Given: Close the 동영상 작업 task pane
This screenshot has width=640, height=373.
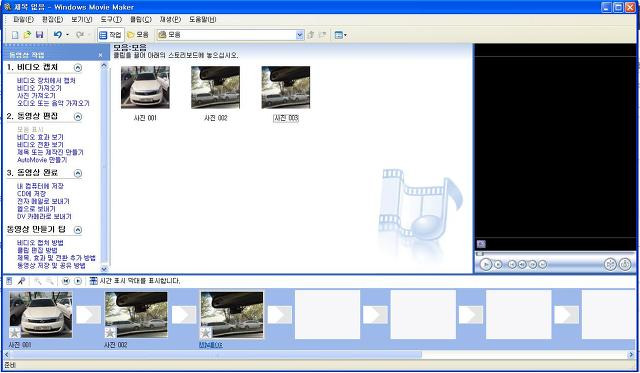Looking at the screenshot, I should (x=100, y=55).
